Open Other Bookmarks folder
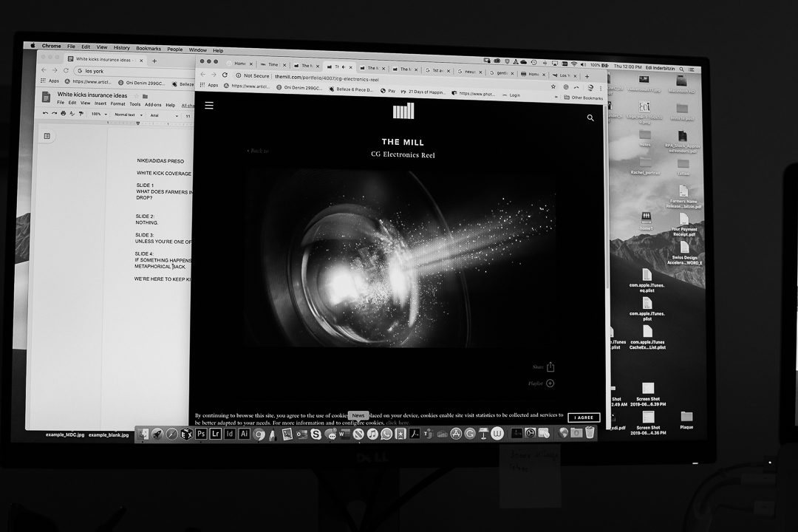Viewport: 798px width, 532px height. tap(583, 98)
